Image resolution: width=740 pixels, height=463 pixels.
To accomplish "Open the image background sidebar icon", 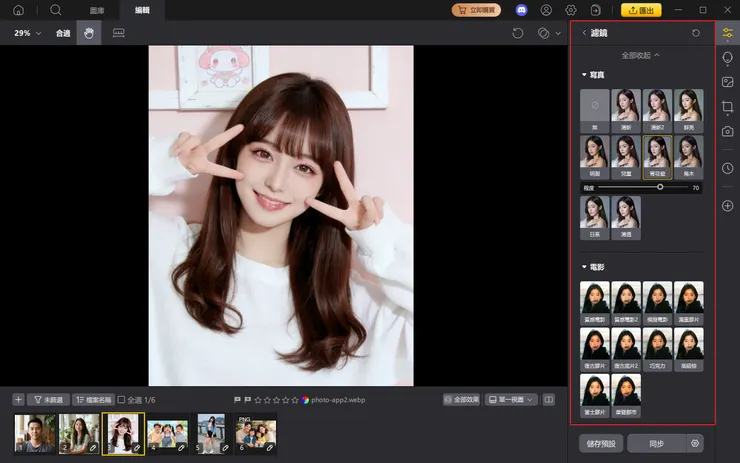I will (727, 82).
